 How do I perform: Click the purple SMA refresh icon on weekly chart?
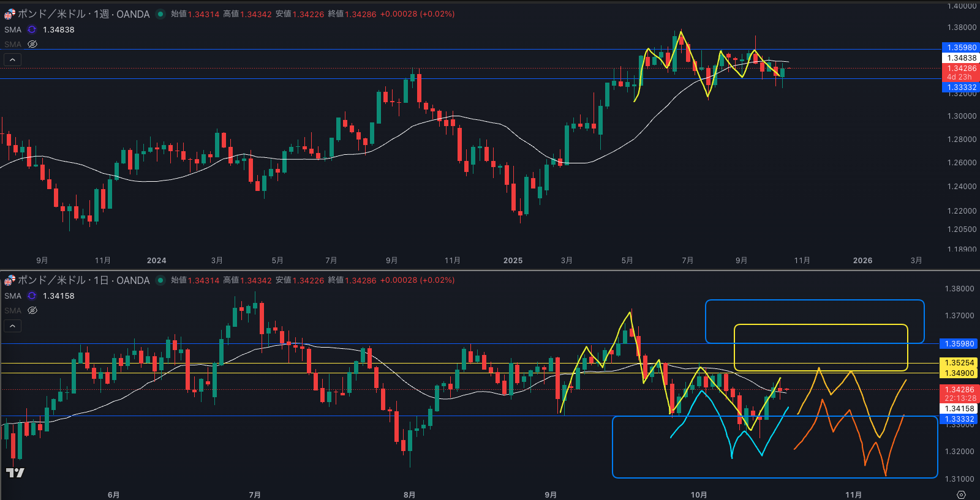click(x=32, y=29)
